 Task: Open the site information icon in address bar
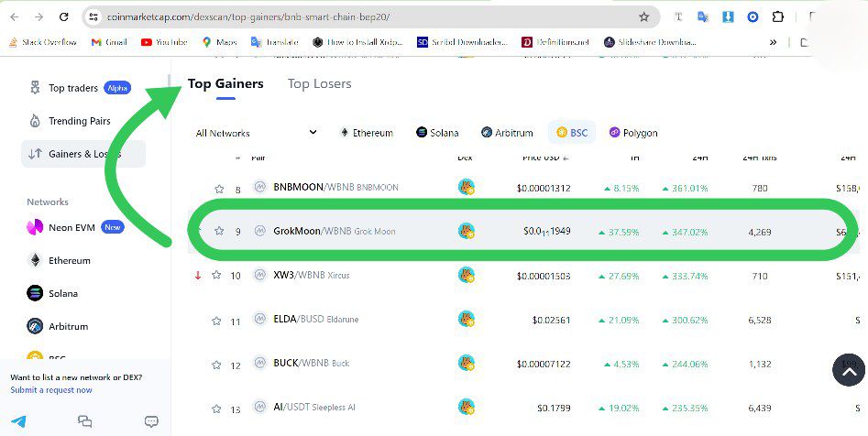[x=93, y=17]
